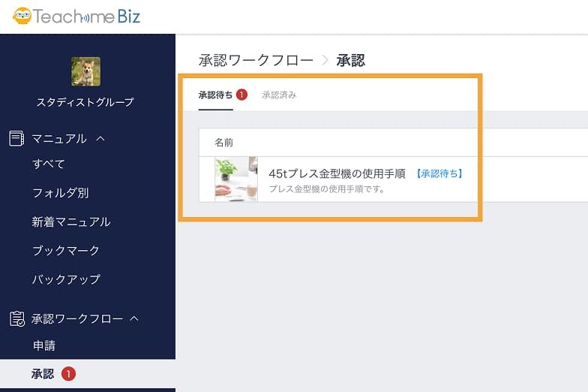Open フォルダ別 in the sidebar
This screenshot has width=588, height=392.
[x=60, y=192]
